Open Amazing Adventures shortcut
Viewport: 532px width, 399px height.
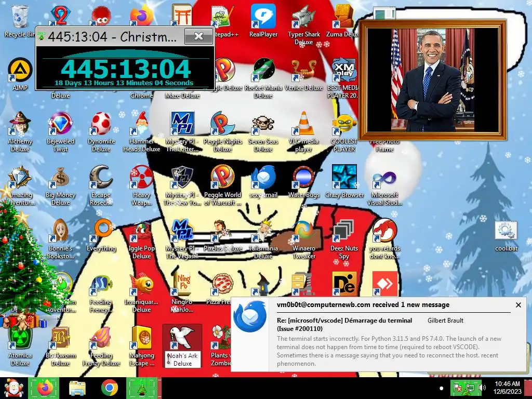20,185
